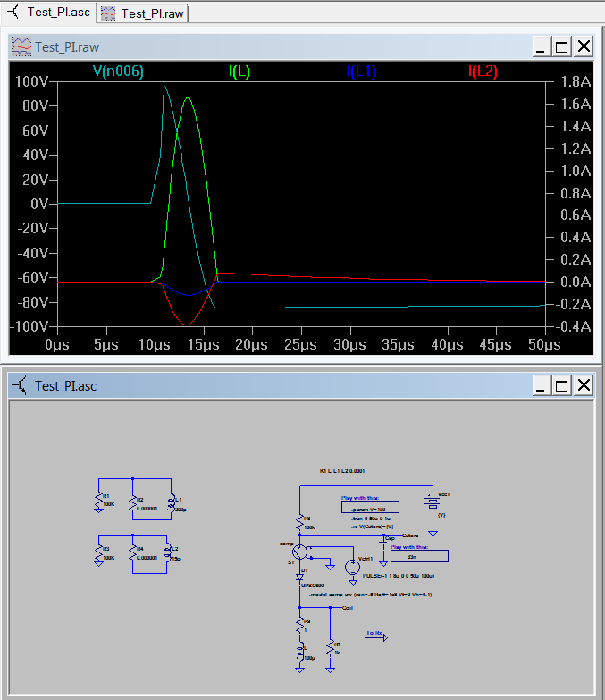Select resistor R2 in the schematic
The height and width of the screenshot is (700, 605).
point(132,503)
